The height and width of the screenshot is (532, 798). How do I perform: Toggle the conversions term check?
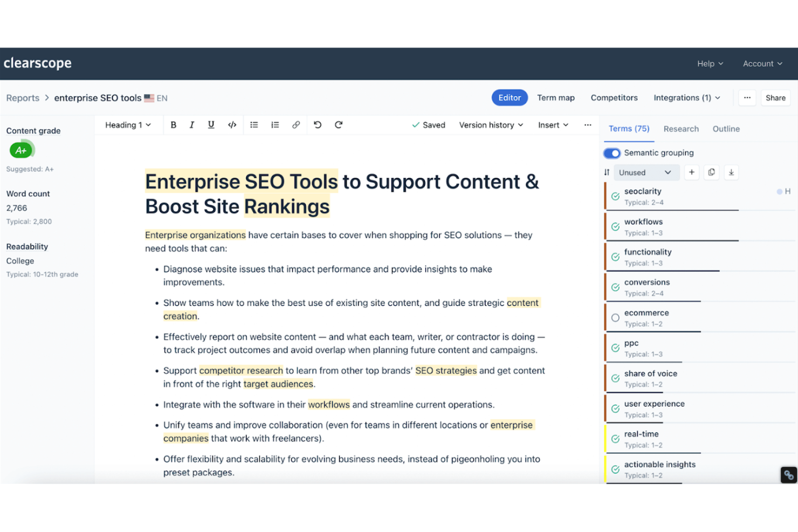[x=615, y=287]
